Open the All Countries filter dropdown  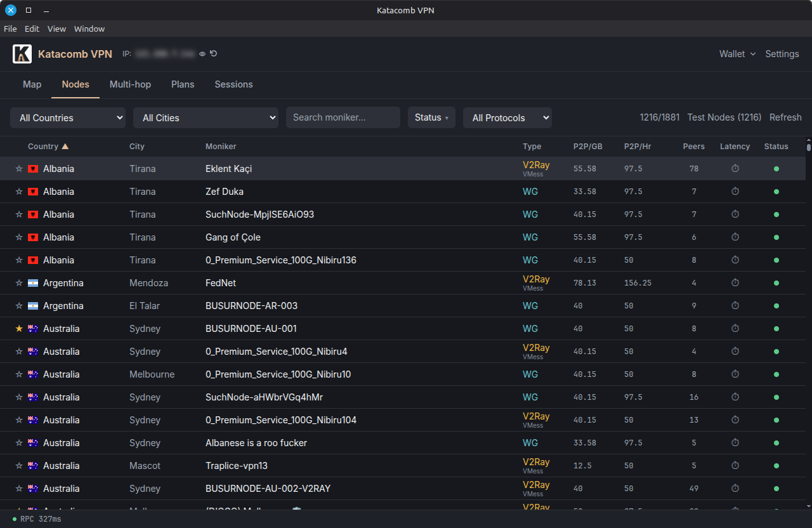tap(68, 117)
